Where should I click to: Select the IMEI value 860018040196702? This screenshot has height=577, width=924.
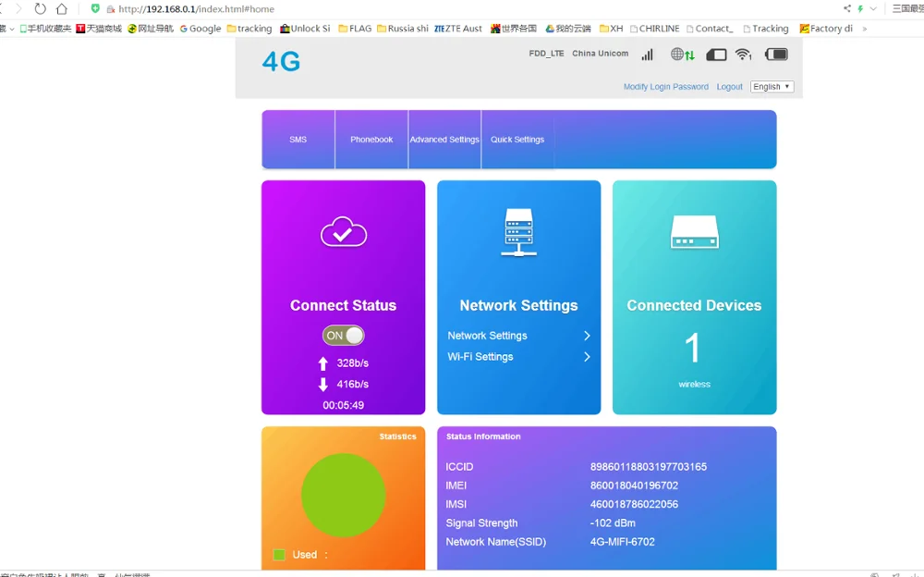[634, 485]
